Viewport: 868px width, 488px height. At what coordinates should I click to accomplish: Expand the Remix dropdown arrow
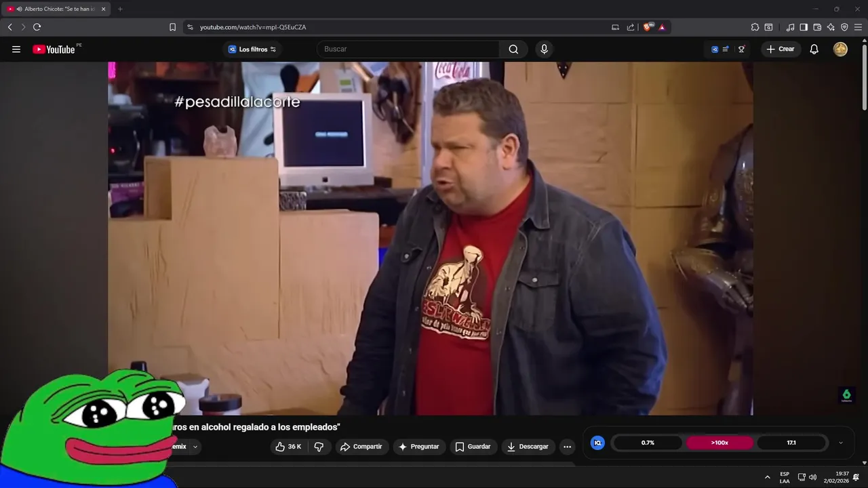click(195, 447)
